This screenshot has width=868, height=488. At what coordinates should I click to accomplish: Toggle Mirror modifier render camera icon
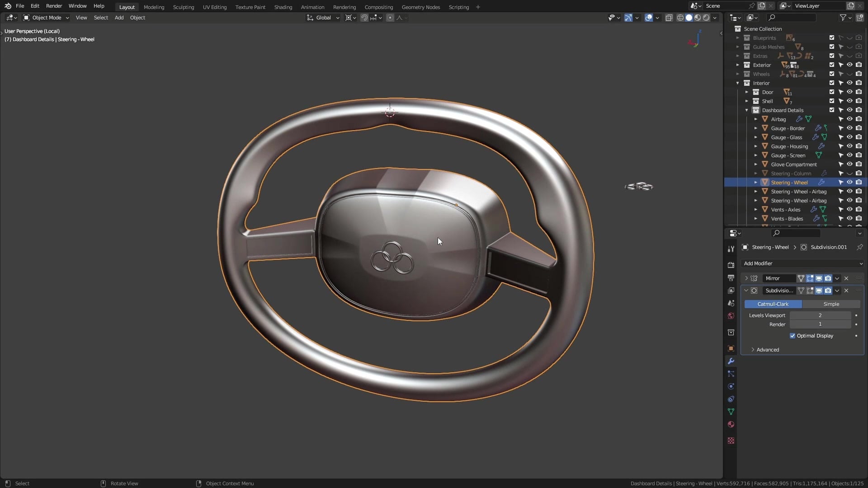[828, 278]
